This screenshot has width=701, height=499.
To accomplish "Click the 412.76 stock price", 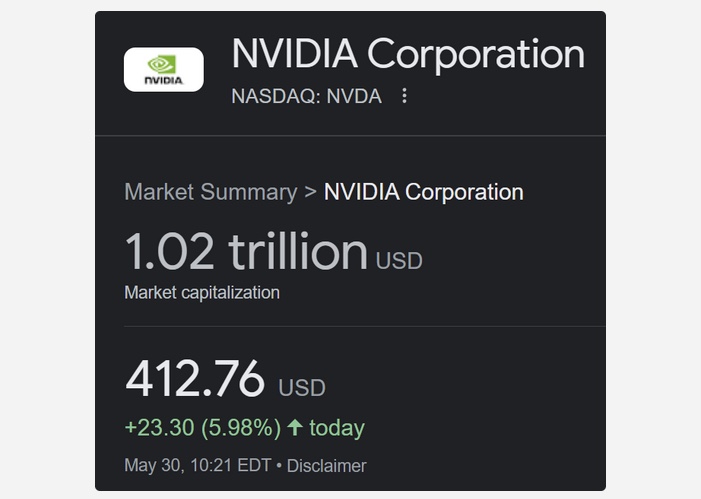I will 195,378.
